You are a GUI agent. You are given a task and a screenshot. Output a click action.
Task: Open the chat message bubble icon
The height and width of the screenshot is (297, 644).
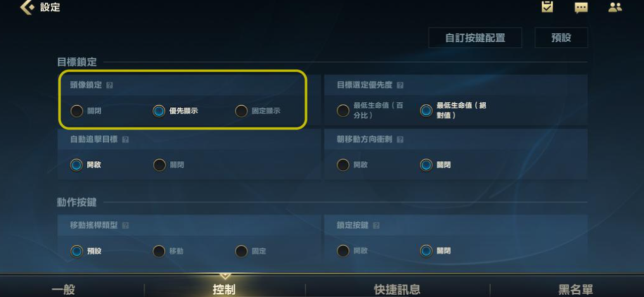point(581,8)
